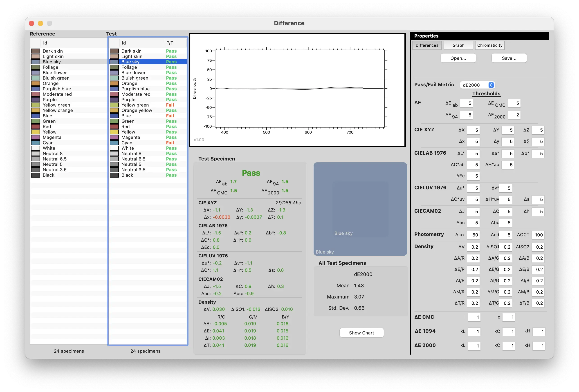Click the Dark skin reference color swatch

click(x=35, y=51)
